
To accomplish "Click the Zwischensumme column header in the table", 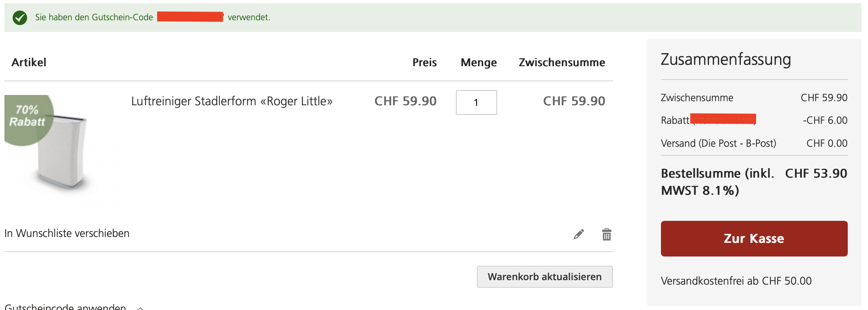I will [x=562, y=62].
